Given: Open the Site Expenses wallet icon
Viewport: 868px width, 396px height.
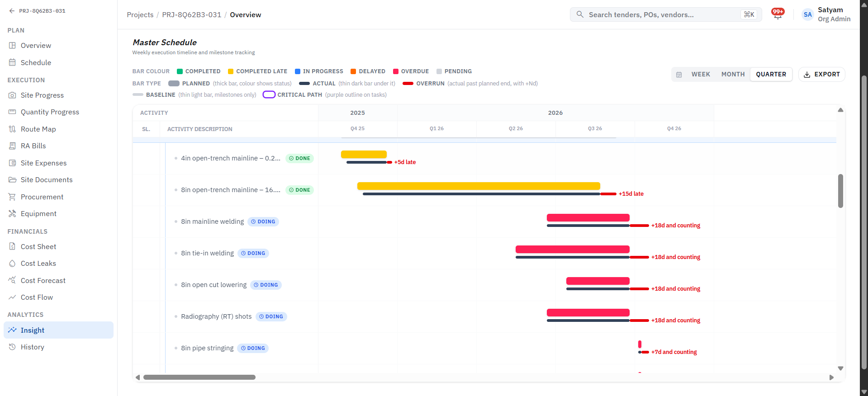Looking at the screenshot, I should 12,163.
